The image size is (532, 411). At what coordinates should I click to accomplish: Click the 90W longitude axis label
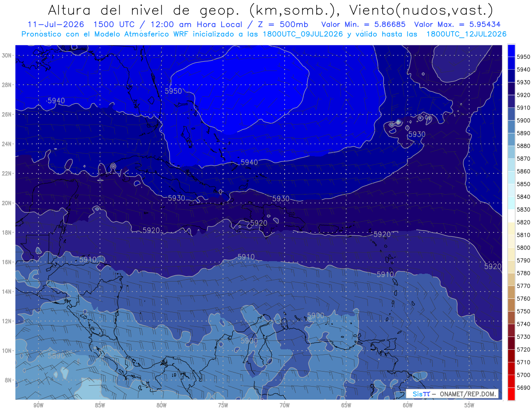pos(38,405)
